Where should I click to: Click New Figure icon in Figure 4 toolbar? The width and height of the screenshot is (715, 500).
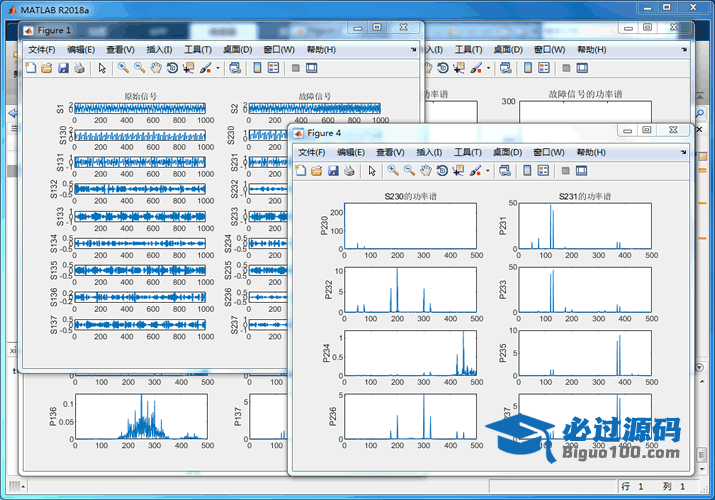tap(301, 171)
